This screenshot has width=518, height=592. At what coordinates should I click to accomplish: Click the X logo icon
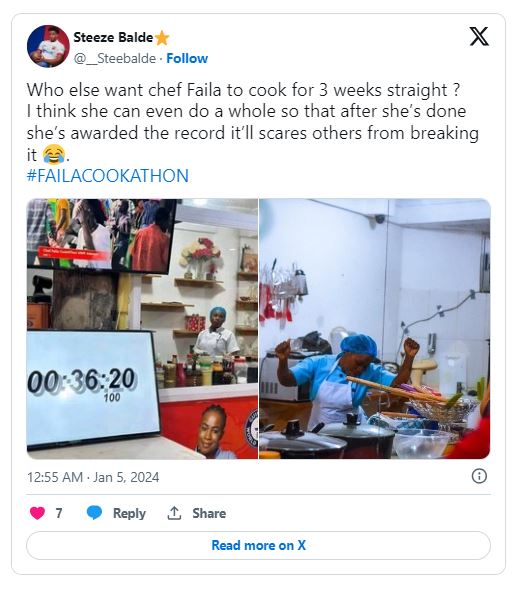[479, 37]
